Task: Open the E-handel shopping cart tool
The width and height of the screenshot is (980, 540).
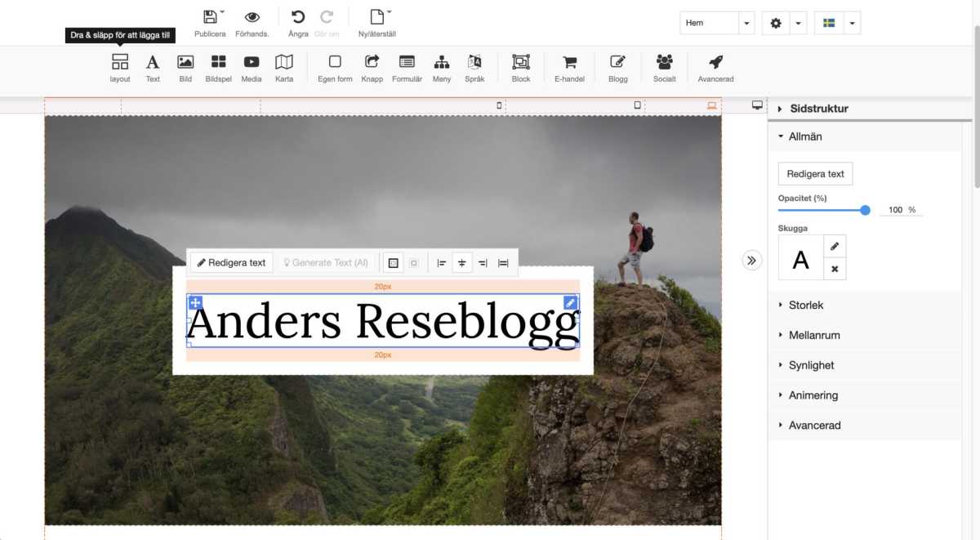Action: click(569, 68)
